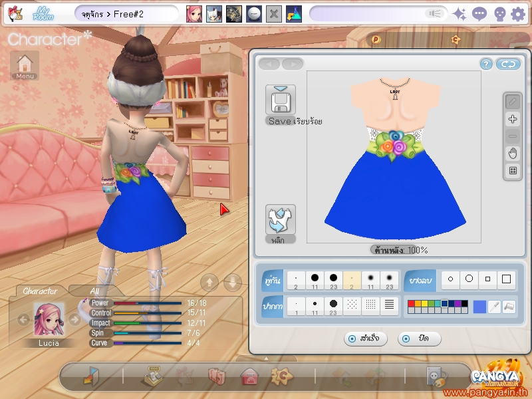This screenshot has height=399, width=532.
Task: Click the current blue color preview
Action: click(x=479, y=307)
